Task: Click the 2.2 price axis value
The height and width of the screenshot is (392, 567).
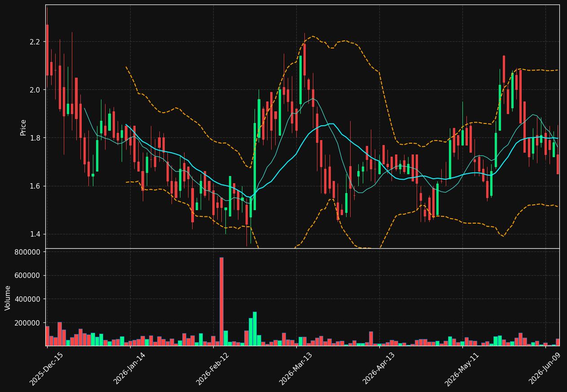Action: (x=35, y=42)
